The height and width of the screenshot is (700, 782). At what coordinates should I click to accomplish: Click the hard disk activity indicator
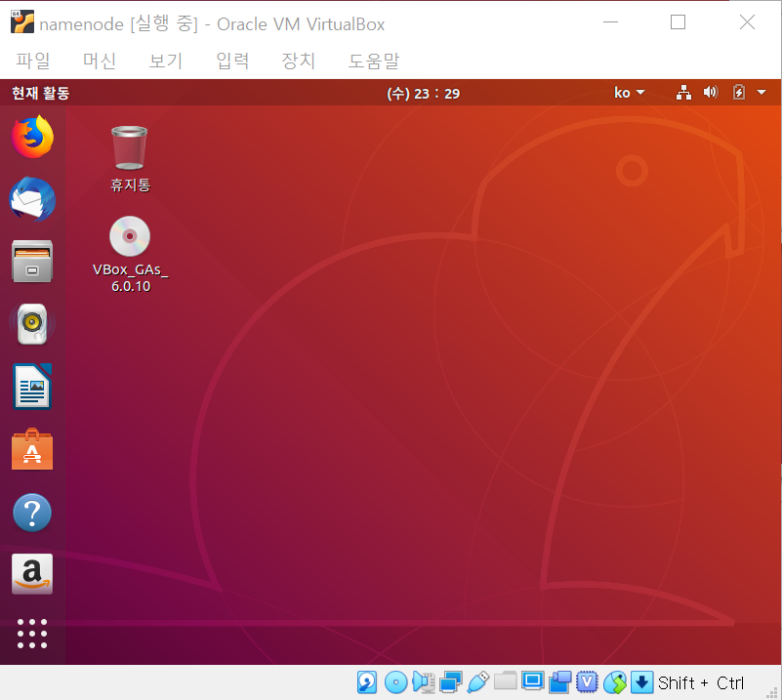pos(367,682)
